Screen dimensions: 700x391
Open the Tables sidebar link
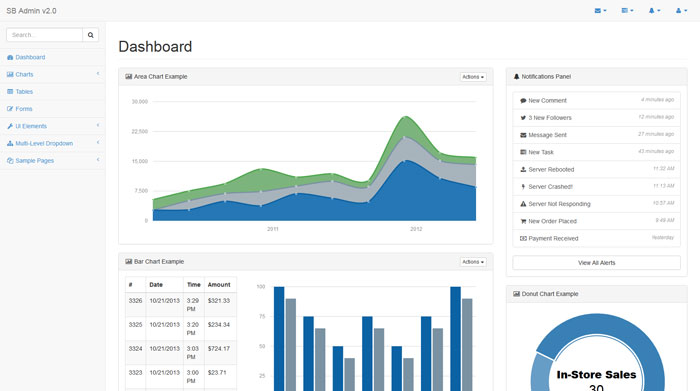52,92
